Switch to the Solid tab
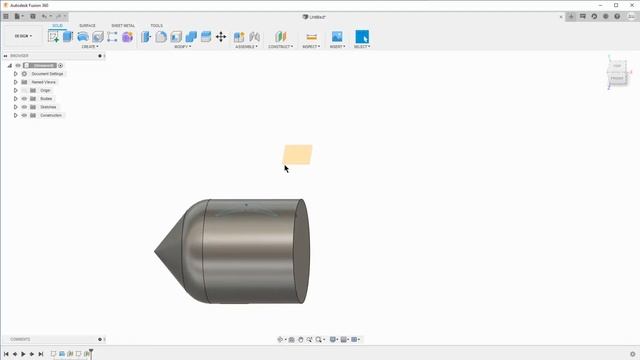640x360 pixels. 58,25
